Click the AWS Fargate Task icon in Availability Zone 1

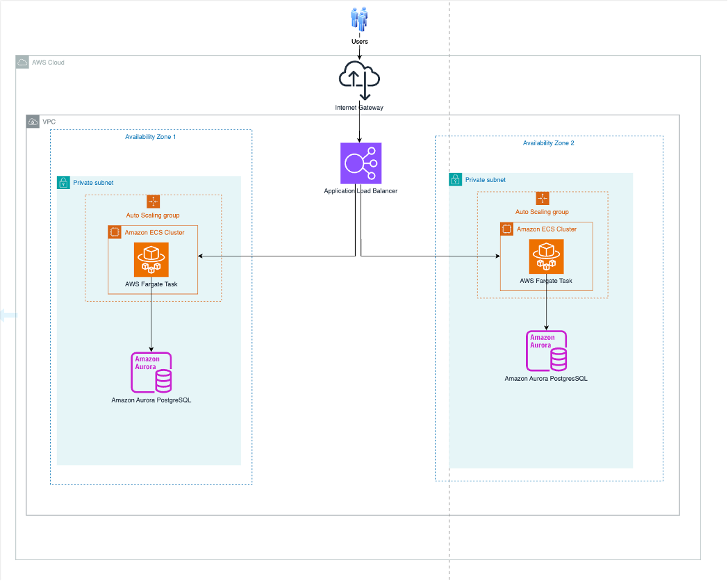[x=151, y=260]
